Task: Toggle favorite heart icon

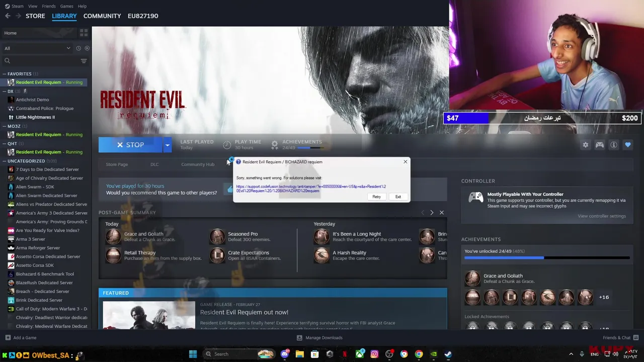Action: 627,145
